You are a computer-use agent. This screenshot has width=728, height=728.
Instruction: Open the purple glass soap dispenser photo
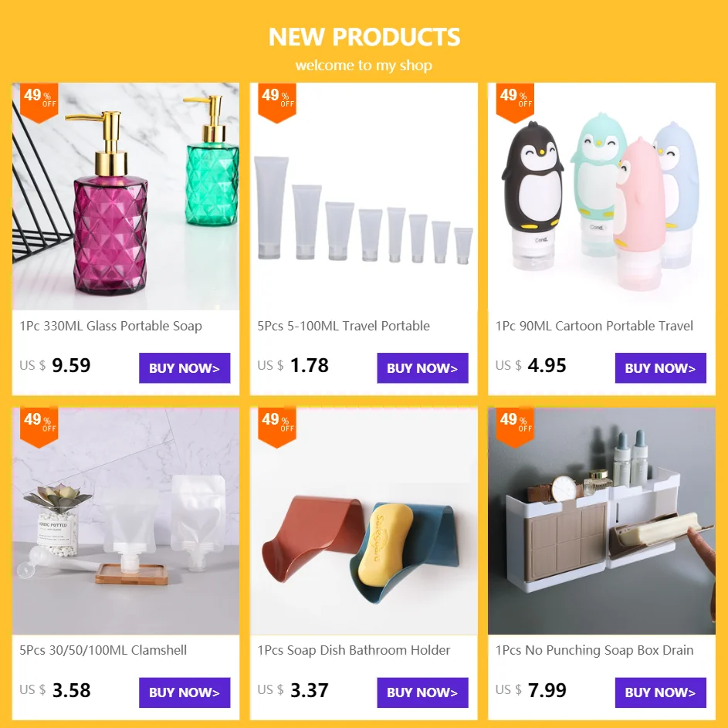tap(126, 196)
